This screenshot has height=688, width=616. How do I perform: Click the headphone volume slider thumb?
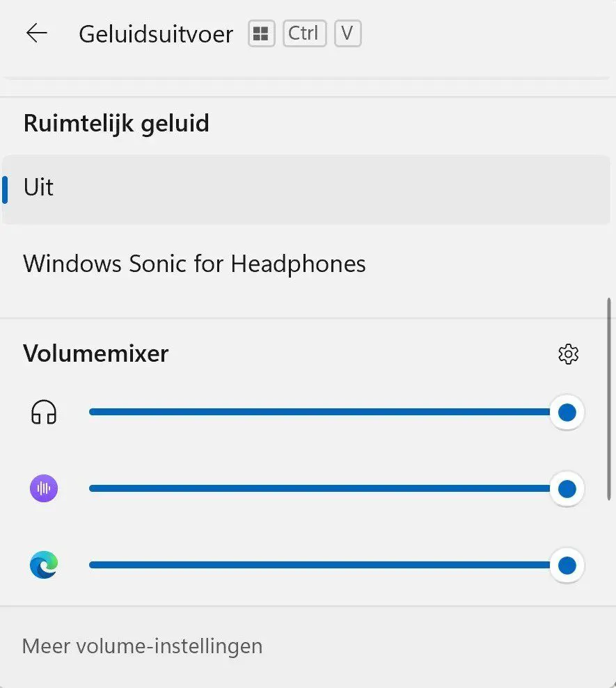567,413
